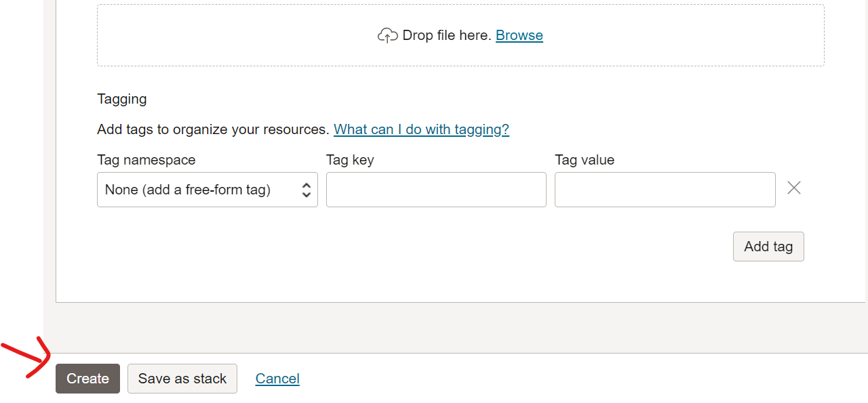
Task: Click the Tagging section heading
Action: click(x=122, y=99)
